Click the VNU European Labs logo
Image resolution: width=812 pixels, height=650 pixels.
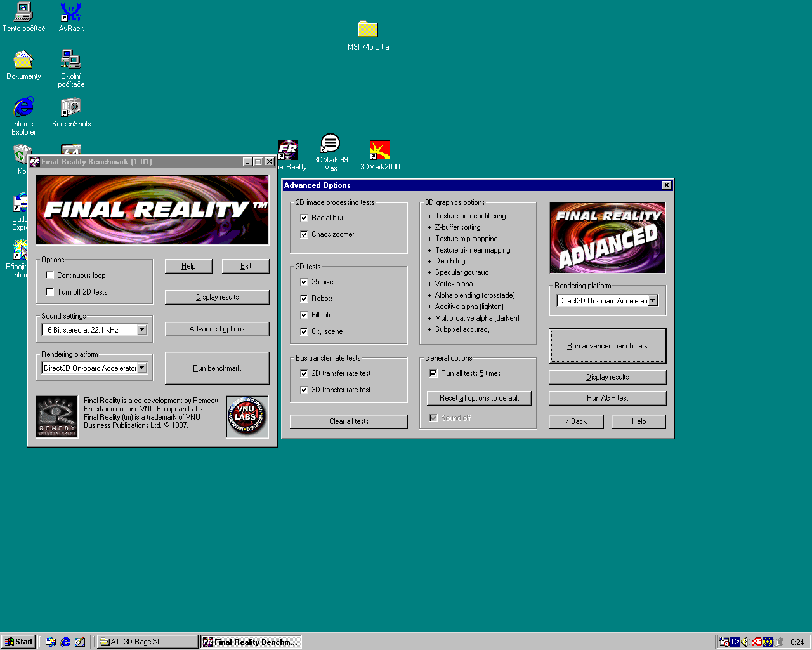click(x=247, y=416)
